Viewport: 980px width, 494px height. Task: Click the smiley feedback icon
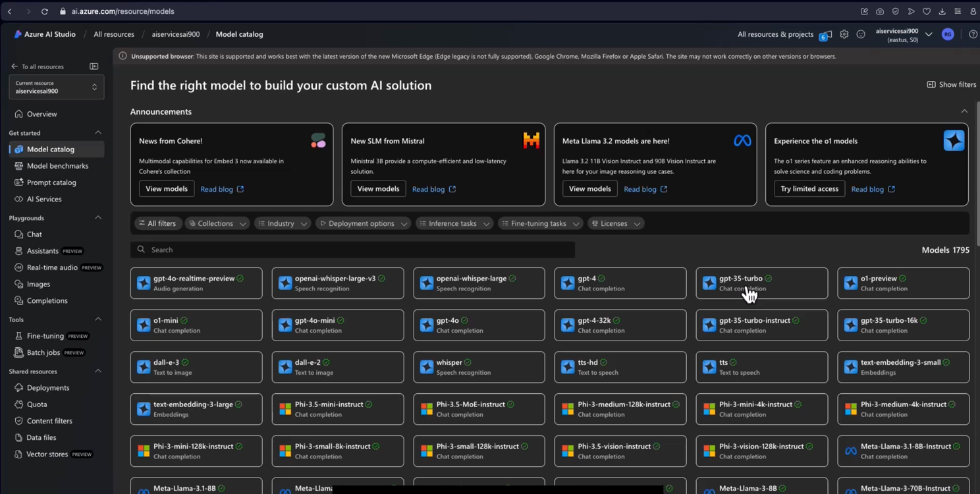[861, 34]
